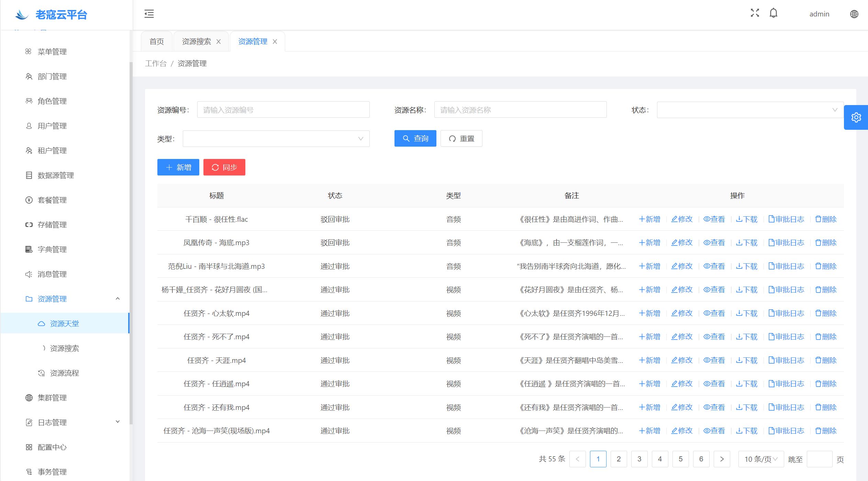This screenshot has width=868, height=481.
Task: Open the 类型 dropdown filter
Action: (x=276, y=139)
